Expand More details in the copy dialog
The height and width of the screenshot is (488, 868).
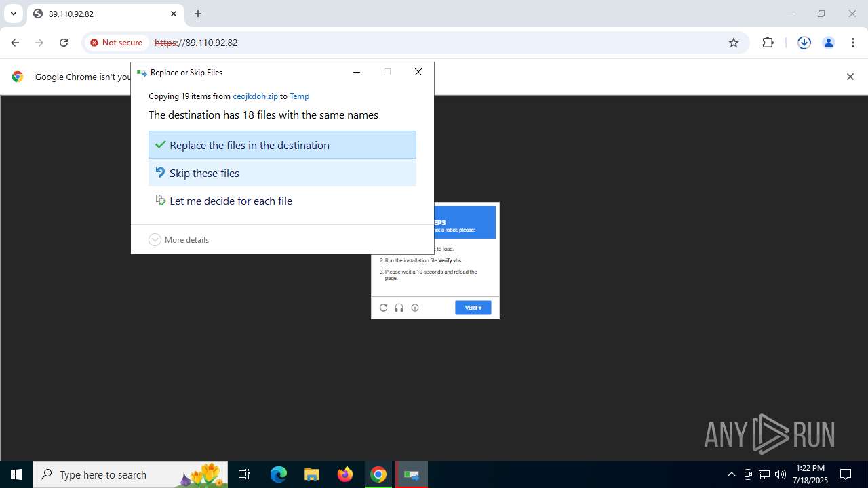[179, 240]
